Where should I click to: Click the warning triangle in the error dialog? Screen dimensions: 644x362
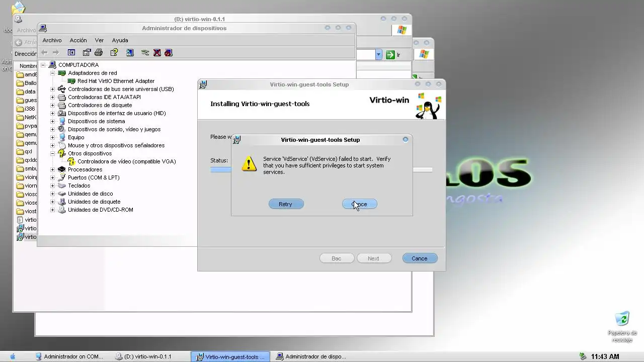point(249,164)
